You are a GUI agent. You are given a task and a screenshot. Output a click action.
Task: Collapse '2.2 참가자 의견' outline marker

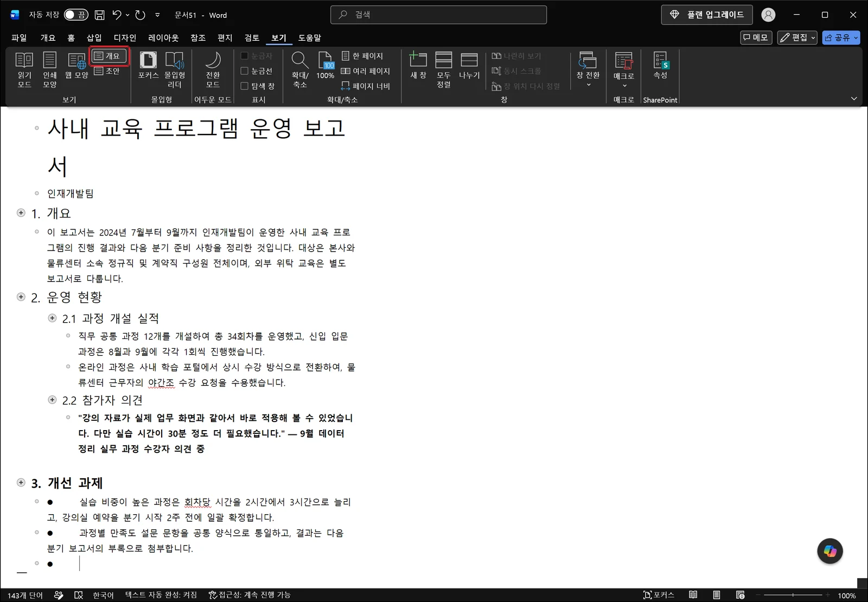point(53,400)
